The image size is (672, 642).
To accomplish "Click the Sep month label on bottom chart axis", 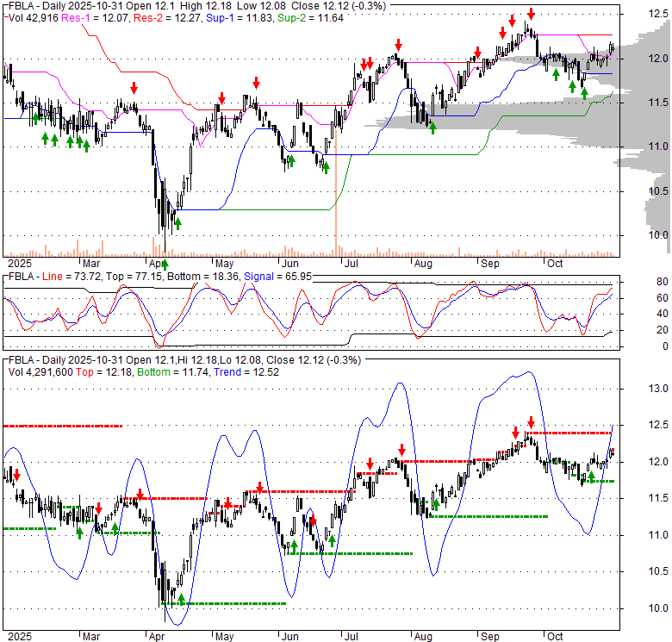I will [x=489, y=635].
